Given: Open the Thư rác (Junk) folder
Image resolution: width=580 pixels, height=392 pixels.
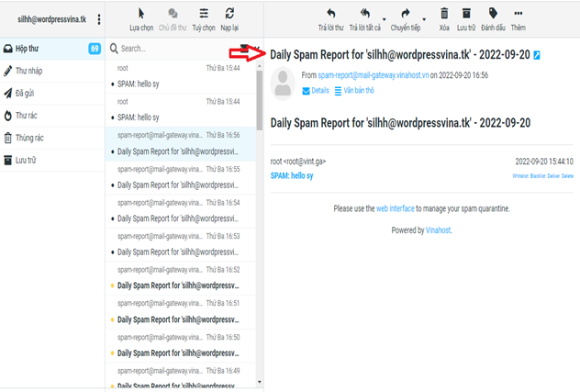Looking at the screenshot, I should tap(29, 116).
